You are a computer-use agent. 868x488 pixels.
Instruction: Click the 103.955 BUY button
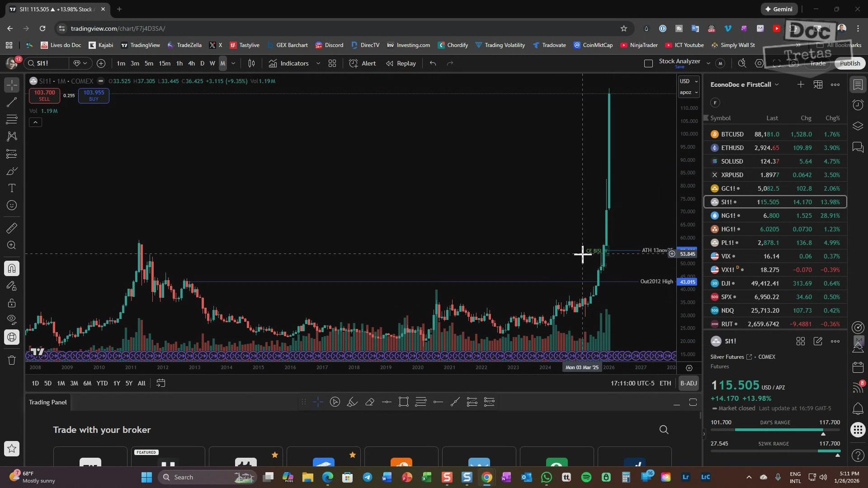(94, 95)
